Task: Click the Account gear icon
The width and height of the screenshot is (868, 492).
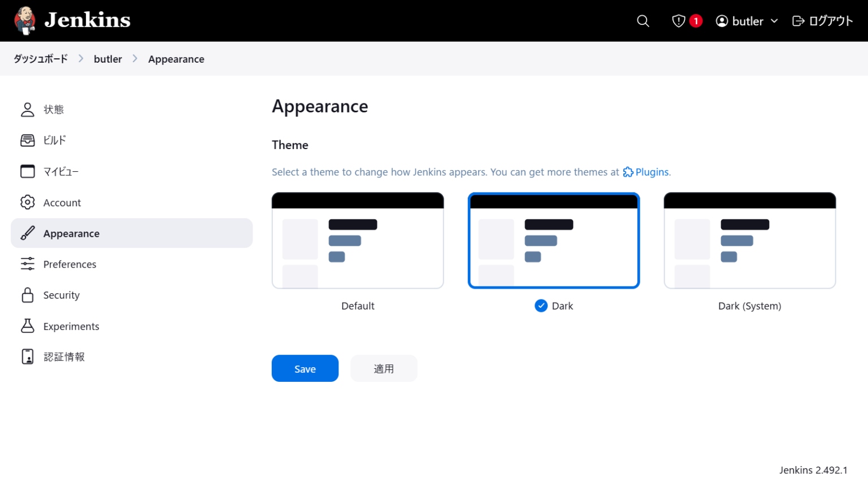Action: (27, 202)
